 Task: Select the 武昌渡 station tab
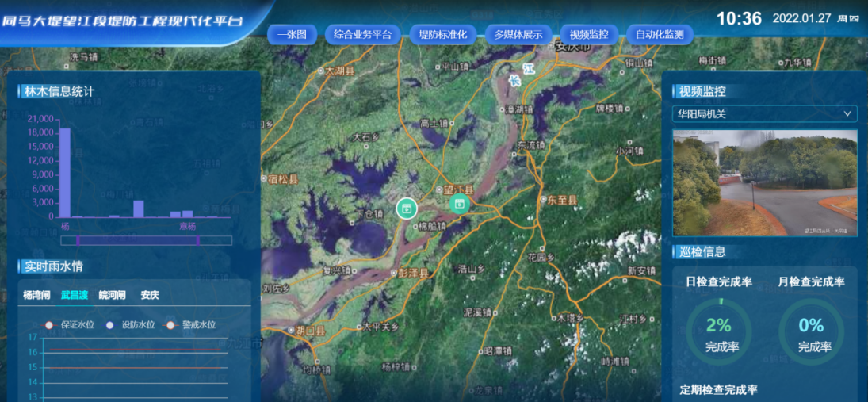(75, 295)
